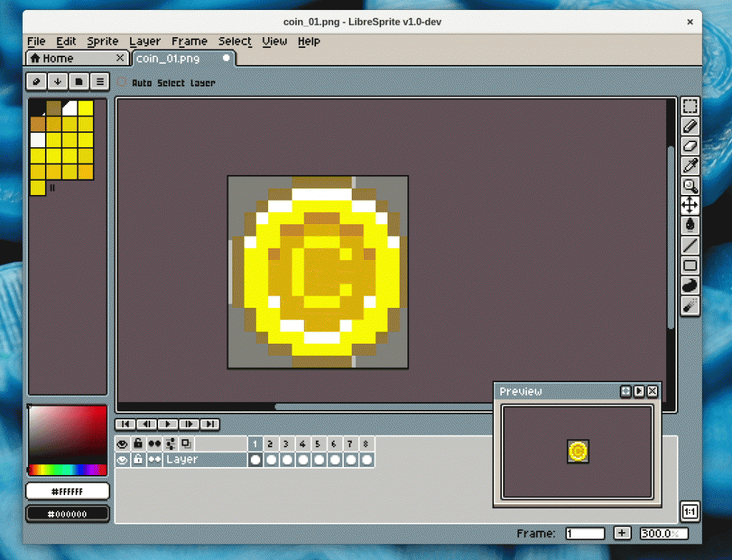Select the Line tool
This screenshot has width=732, height=560.
coord(690,244)
